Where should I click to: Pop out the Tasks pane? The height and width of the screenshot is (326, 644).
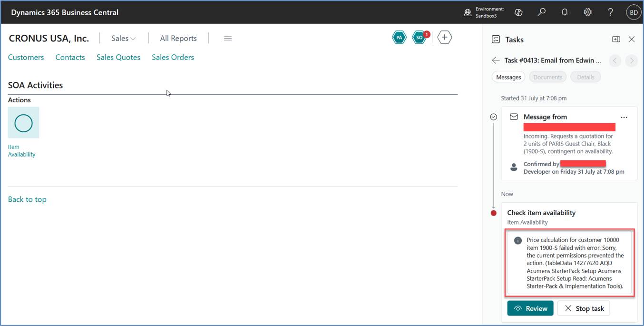(616, 40)
